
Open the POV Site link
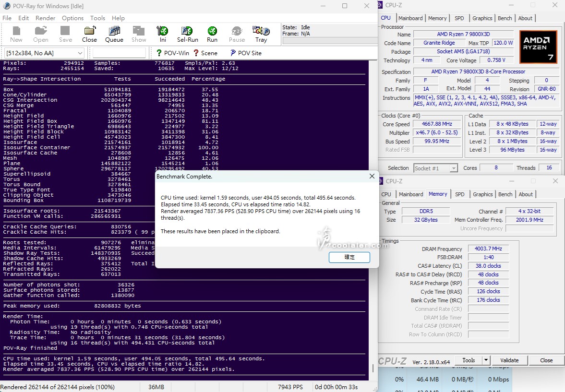245,53
